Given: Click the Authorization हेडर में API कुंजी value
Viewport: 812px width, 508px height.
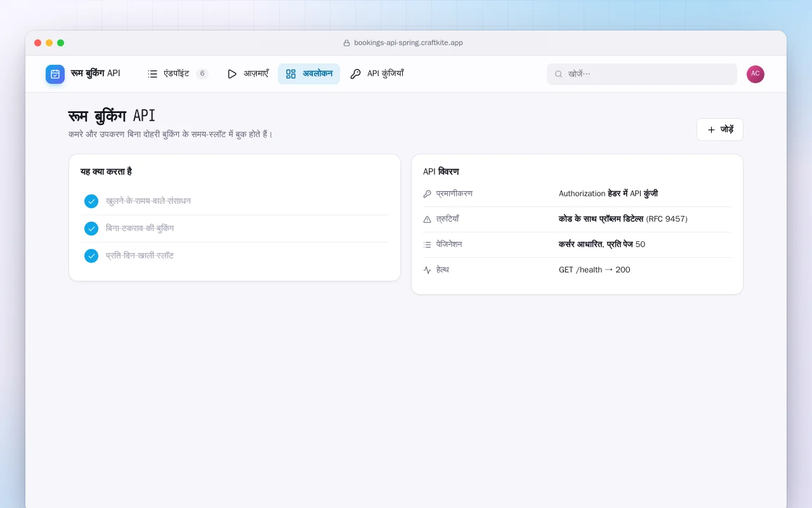Looking at the screenshot, I should click(608, 194).
